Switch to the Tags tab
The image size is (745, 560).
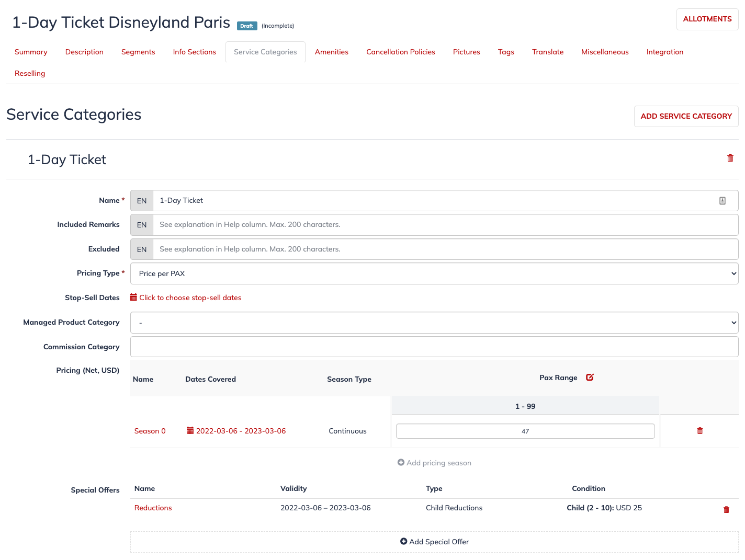[x=506, y=52]
